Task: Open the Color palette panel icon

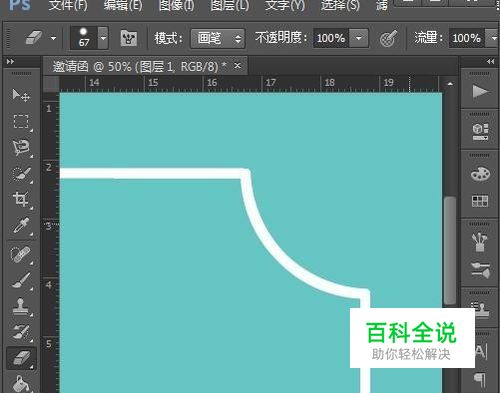Action: click(x=480, y=174)
